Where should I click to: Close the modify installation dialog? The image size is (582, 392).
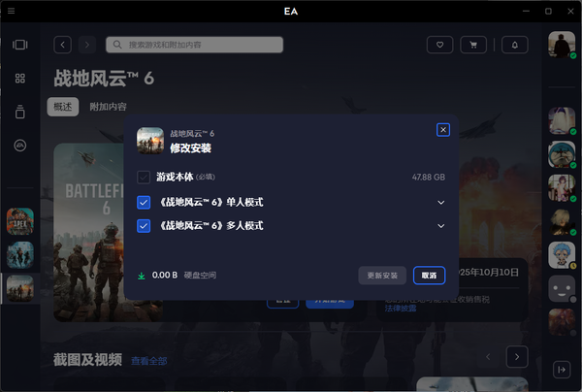coord(443,129)
